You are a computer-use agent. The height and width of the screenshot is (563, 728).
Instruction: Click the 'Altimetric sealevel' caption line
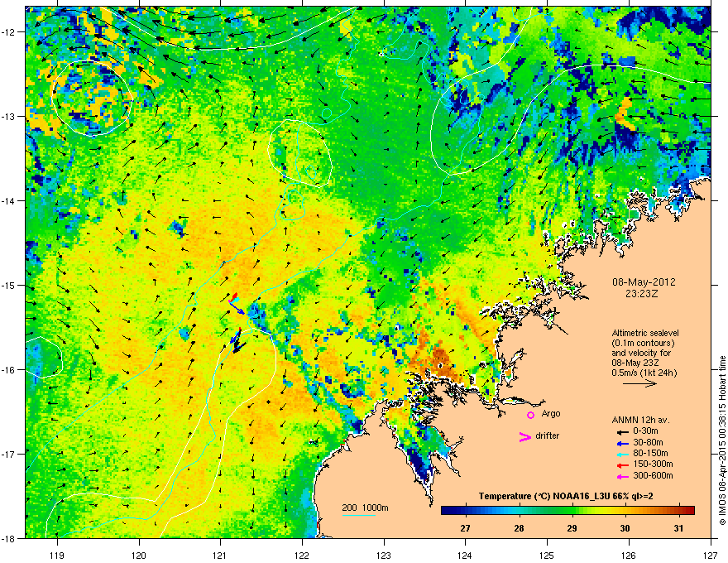tap(645, 333)
